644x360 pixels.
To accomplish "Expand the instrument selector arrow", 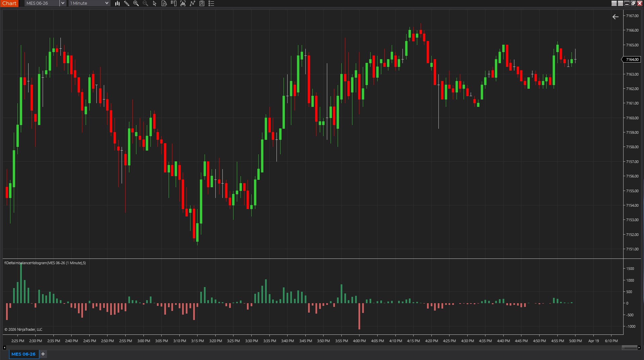I will pyautogui.click(x=62, y=3).
